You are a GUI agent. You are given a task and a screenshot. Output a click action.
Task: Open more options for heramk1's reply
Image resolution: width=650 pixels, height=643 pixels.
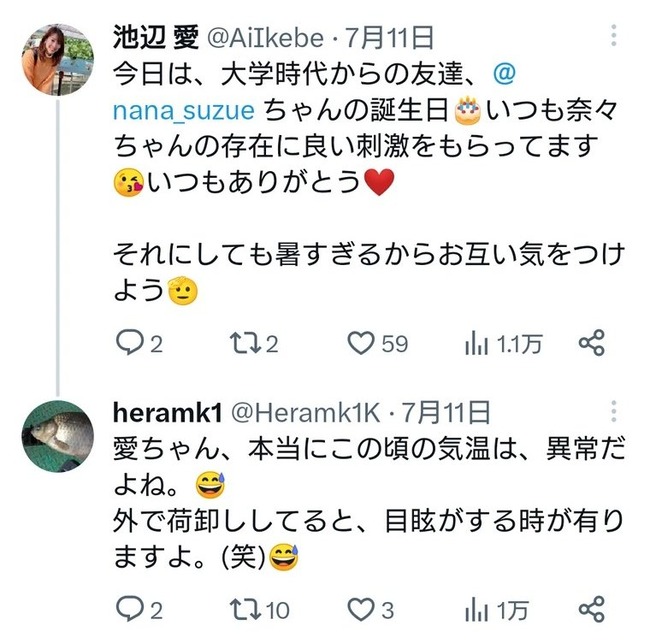pyautogui.click(x=614, y=411)
